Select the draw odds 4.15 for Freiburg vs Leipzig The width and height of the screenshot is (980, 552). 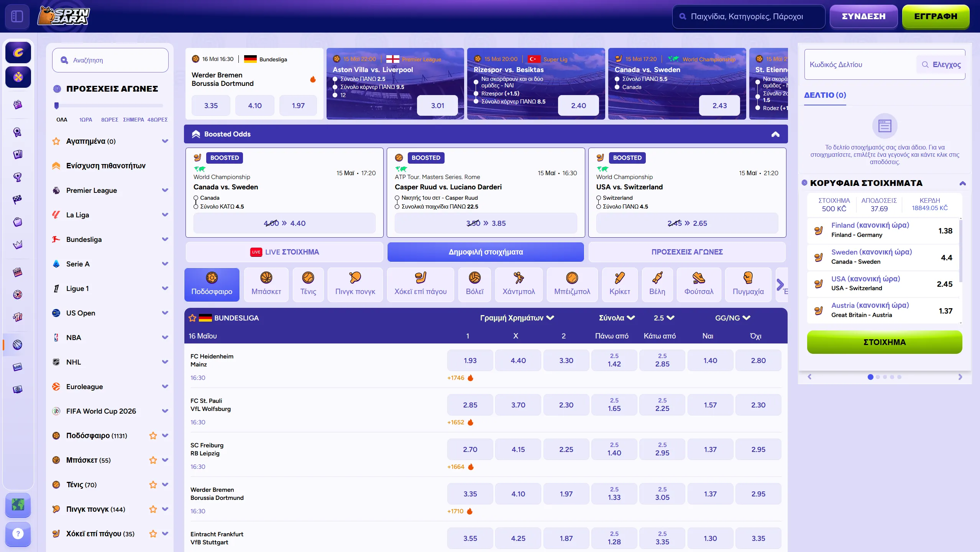tap(518, 449)
